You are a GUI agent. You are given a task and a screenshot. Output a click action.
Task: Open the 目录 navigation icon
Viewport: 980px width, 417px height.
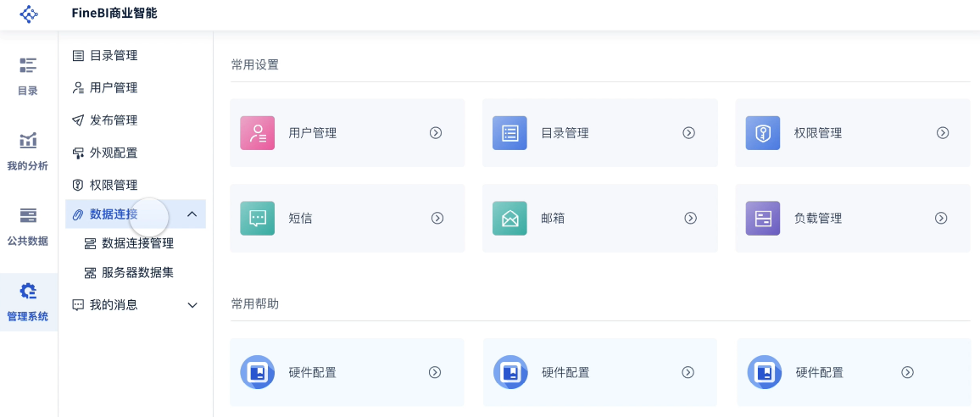[28, 66]
